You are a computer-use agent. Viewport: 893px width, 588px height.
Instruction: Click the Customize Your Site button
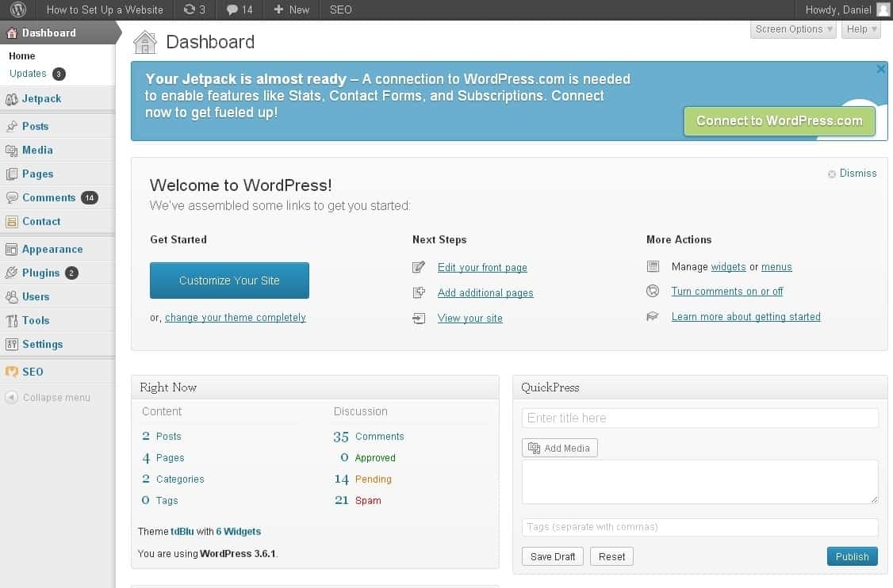tap(229, 281)
